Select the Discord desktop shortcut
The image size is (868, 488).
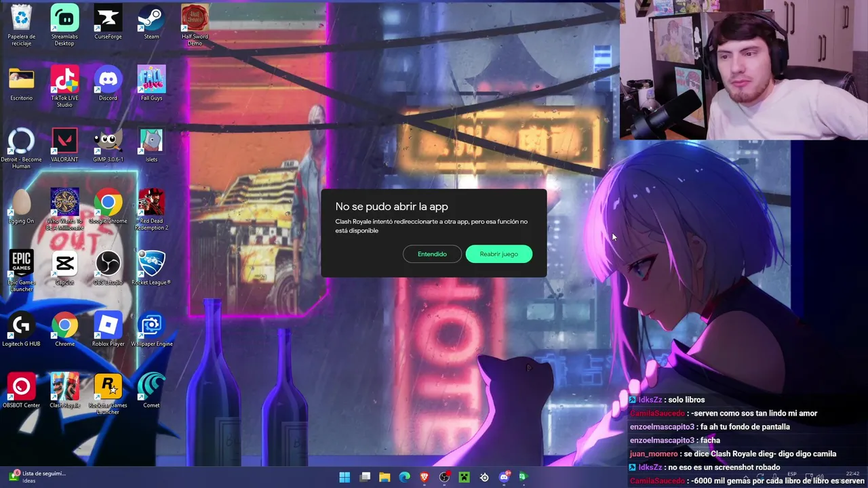[108, 83]
